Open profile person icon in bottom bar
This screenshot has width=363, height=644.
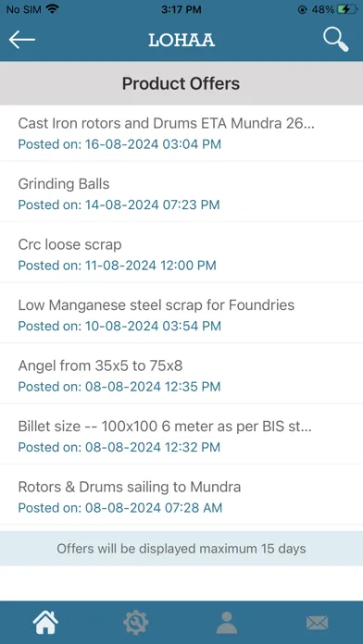227,623
